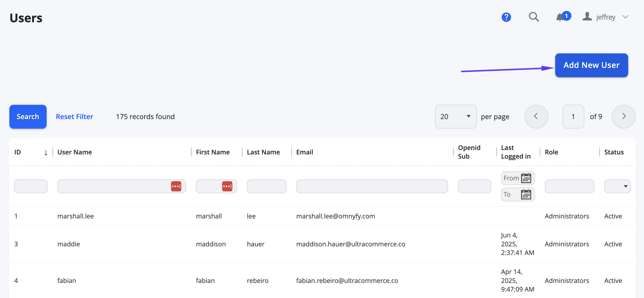Open the help question mark icon
The width and height of the screenshot is (644, 298).
pyautogui.click(x=506, y=17)
